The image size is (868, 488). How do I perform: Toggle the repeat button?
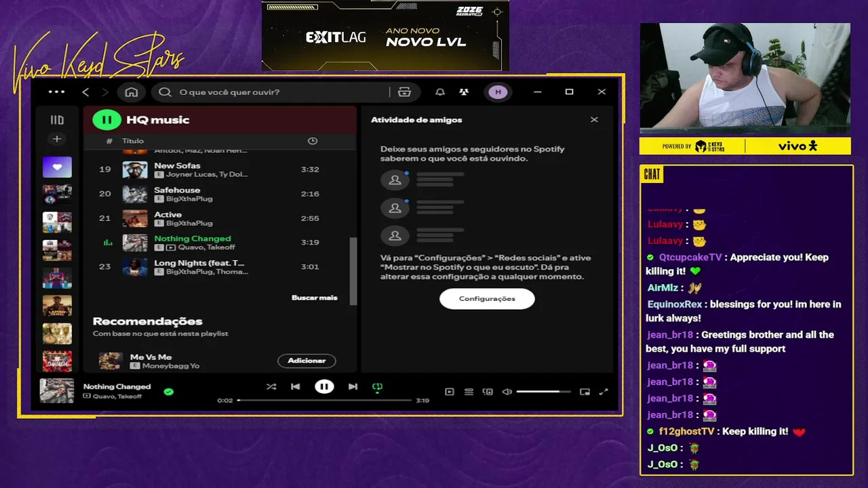(378, 387)
